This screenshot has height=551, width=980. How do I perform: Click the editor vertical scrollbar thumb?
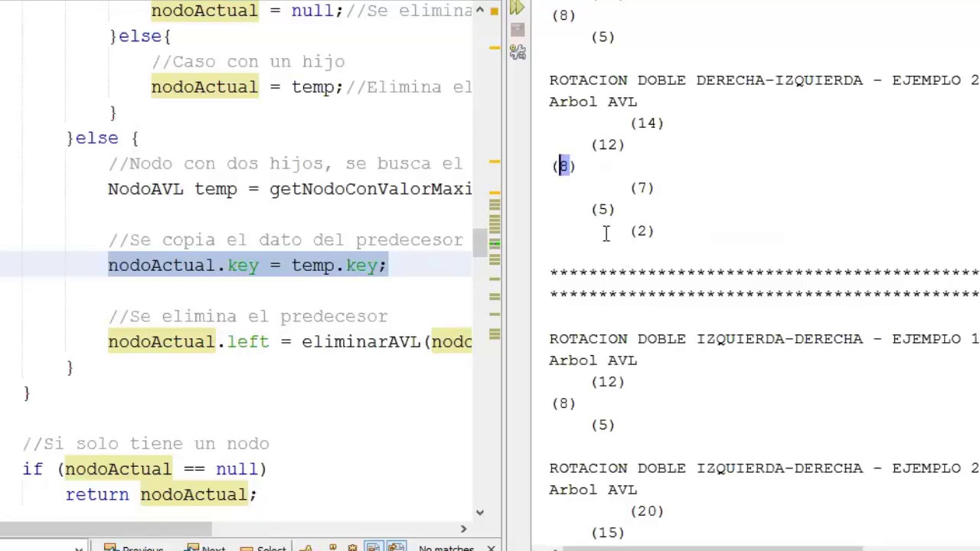point(479,243)
